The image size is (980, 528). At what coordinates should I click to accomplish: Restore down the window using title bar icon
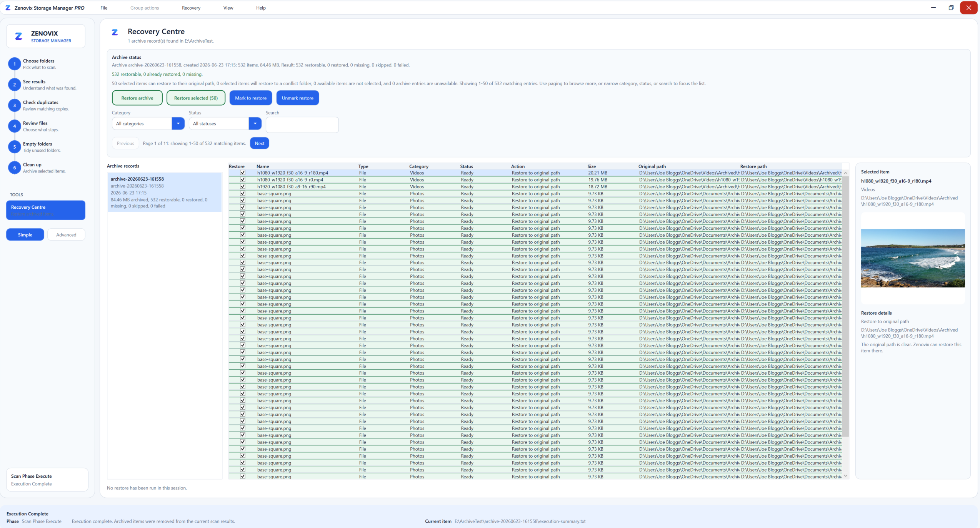[x=951, y=8]
